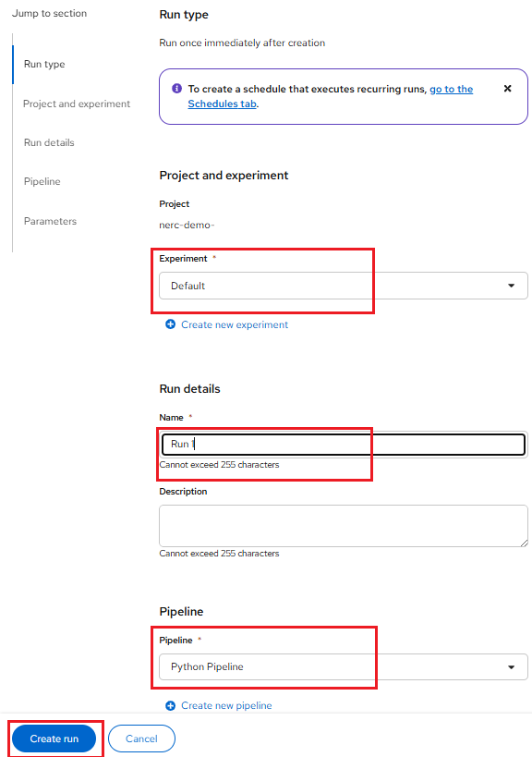The width and height of the screenshot is (532, 757).
Task: Focus the run Name input field
Action: pyautogui.click(x=344, y=445)
